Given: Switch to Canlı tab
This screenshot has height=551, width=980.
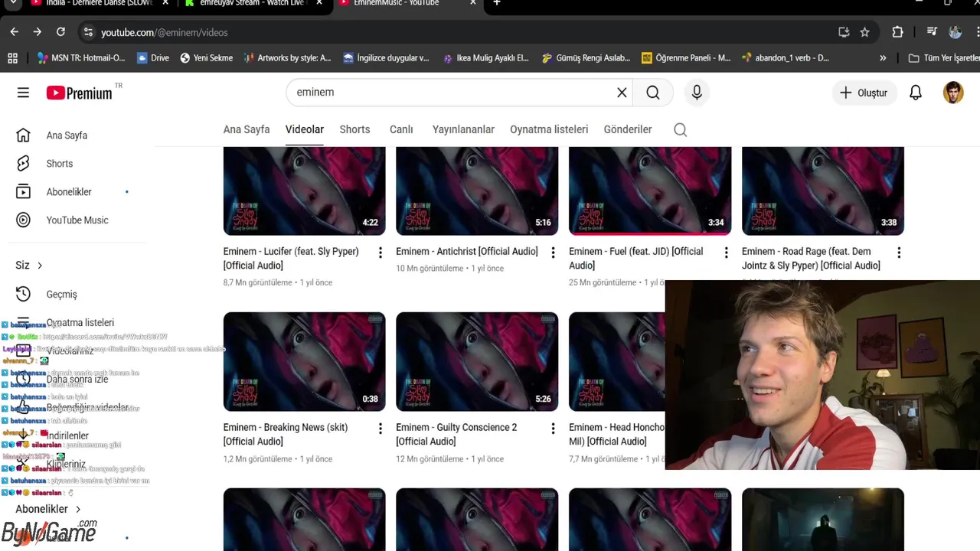Looking at the screenshot, I should click(x=401, y=129).
